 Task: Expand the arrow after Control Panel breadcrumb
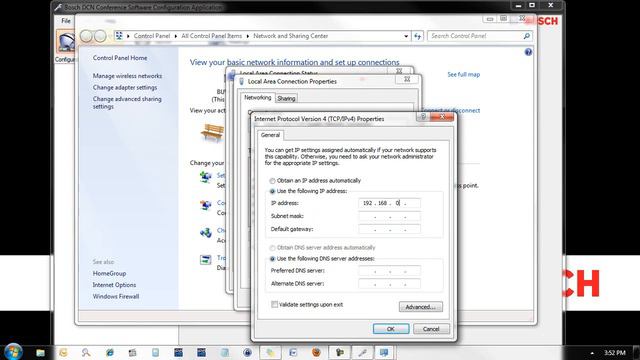(176, 36)
